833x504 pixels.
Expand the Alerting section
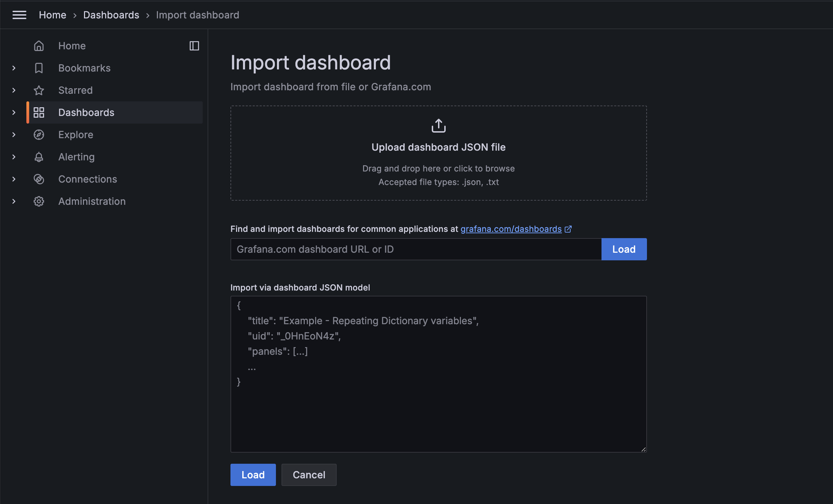coord(14,157)
